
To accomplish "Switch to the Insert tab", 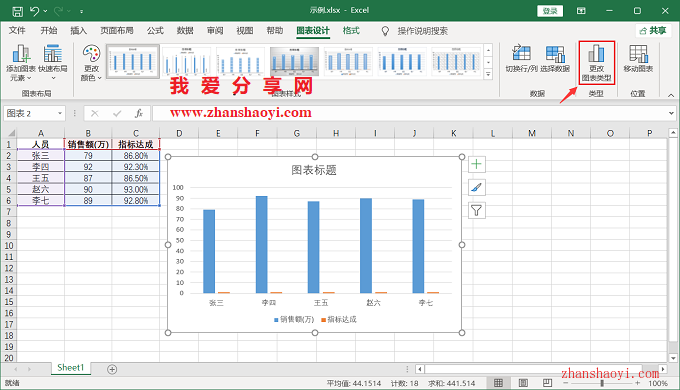I will 78,30.
